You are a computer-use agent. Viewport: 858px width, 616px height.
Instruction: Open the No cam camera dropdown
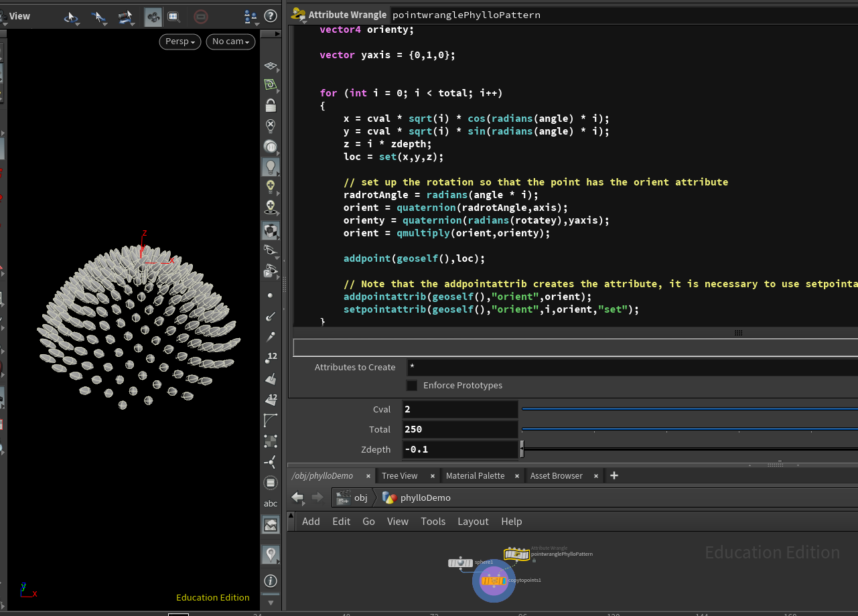point(230,42)
